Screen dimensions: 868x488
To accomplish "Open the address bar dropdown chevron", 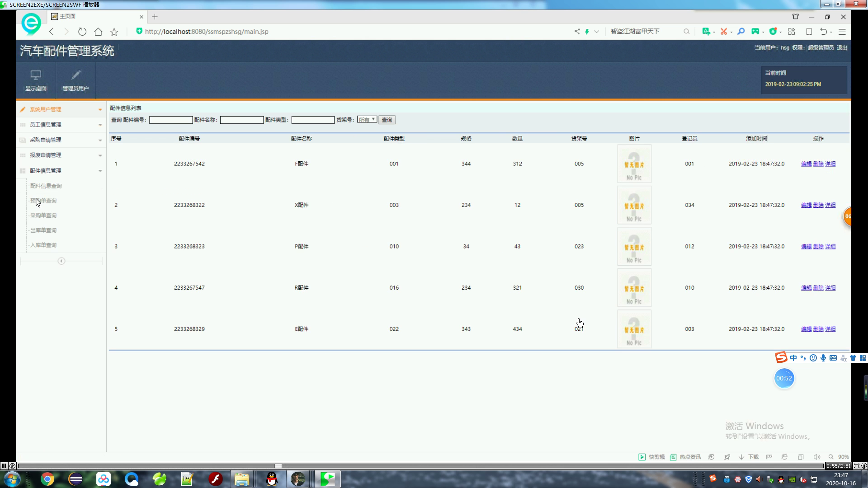I will click(x=597, y=32).
